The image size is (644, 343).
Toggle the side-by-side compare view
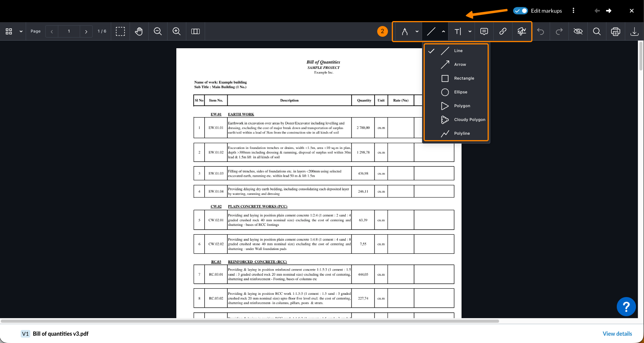click(x=195, y=31)
